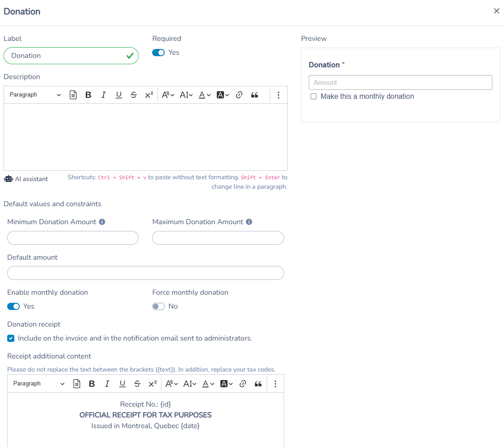Insert block quote in Receipt content editor
504x447 pixels.
pyautogui.click(x=258, y=384)
